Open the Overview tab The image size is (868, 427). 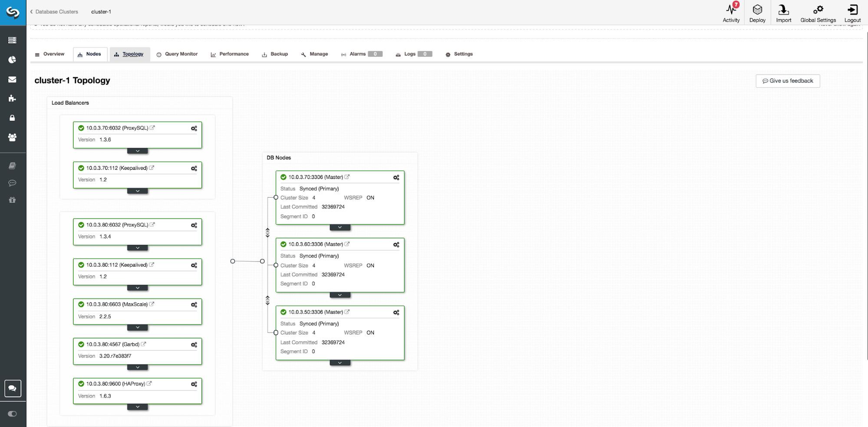click(x=50, y=54)
